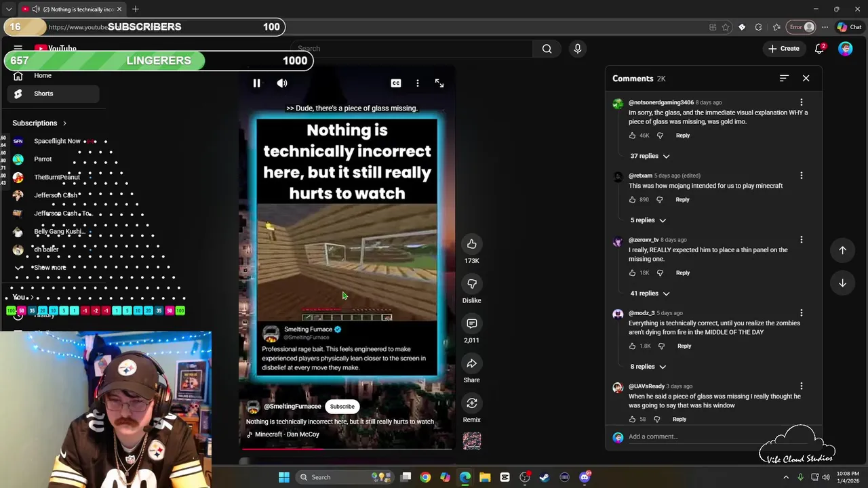
Task: Toggle closed captions on the Short
Action: click(396, 83)
